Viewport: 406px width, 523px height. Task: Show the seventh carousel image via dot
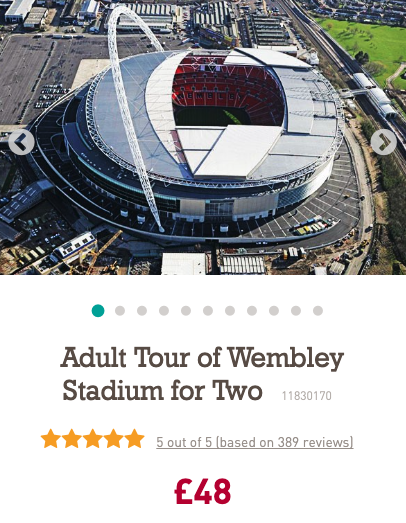(230, 311)
